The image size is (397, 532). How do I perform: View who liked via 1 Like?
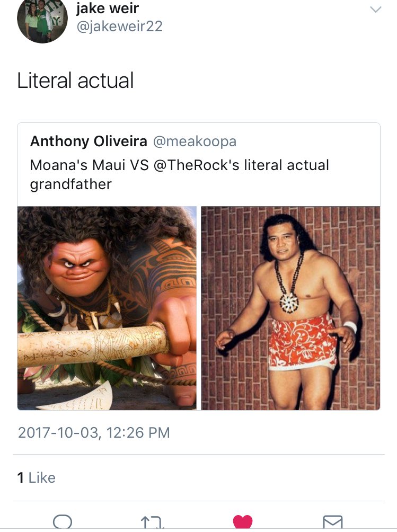36,477
